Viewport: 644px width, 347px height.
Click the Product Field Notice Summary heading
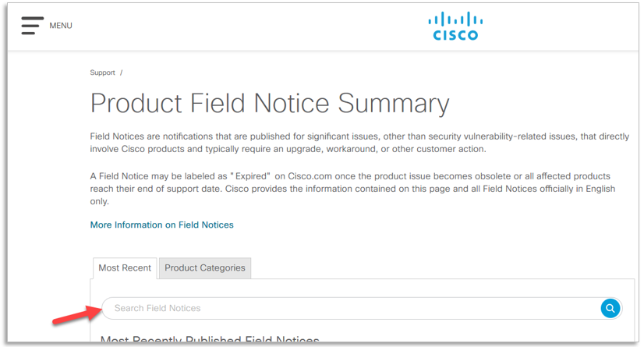pyautogui.click(x=270, y=104)
